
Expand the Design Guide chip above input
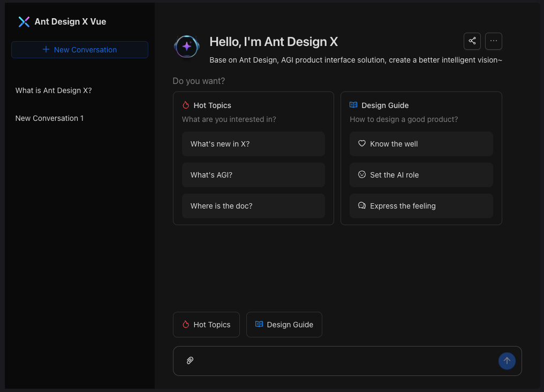tap(284, 325)
